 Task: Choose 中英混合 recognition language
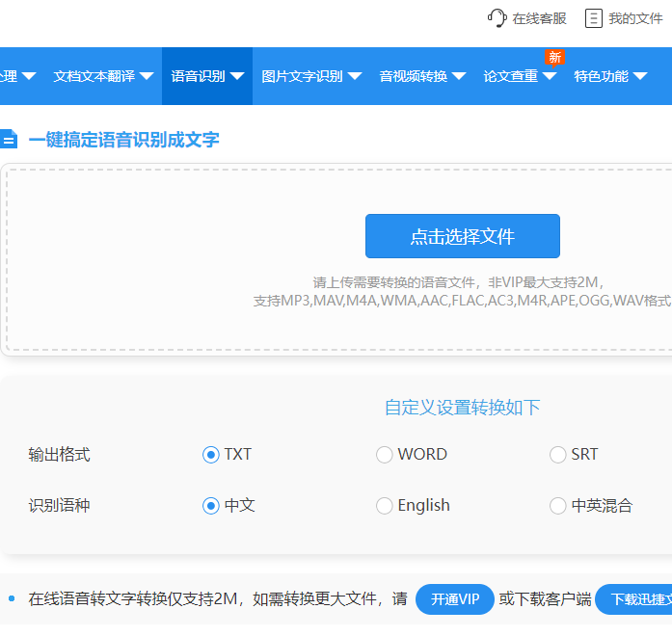pos(558,506)
